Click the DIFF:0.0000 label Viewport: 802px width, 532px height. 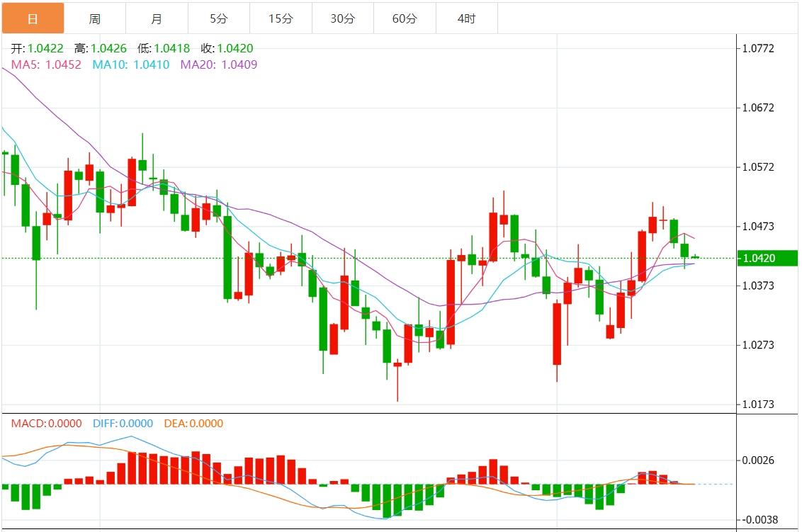(123, 424)
